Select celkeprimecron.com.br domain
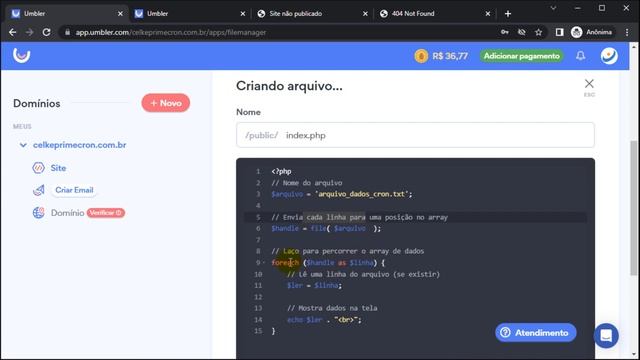 pyautogui.click(x=80, y=145)
